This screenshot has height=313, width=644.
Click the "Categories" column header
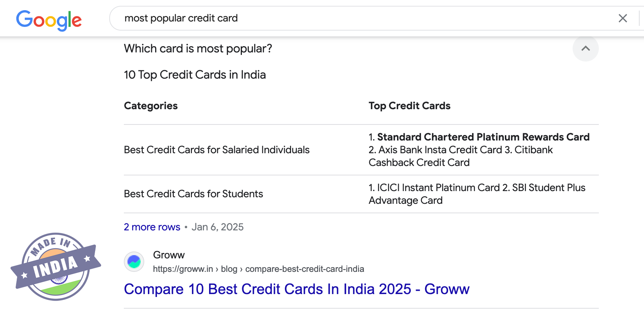(151, 106)
